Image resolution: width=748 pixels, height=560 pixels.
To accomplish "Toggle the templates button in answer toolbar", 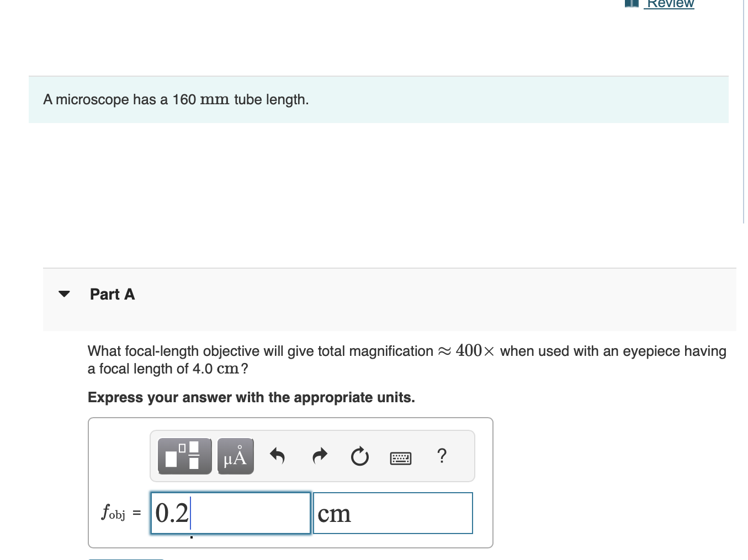I will (x=184, y=456).
